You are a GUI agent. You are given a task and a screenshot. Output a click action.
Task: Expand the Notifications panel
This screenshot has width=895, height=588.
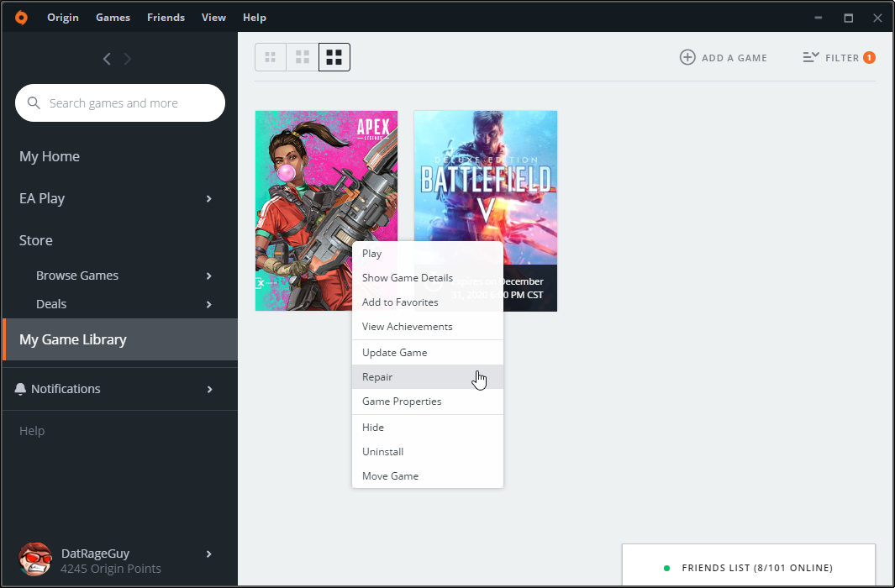click(x=209, y=389)
